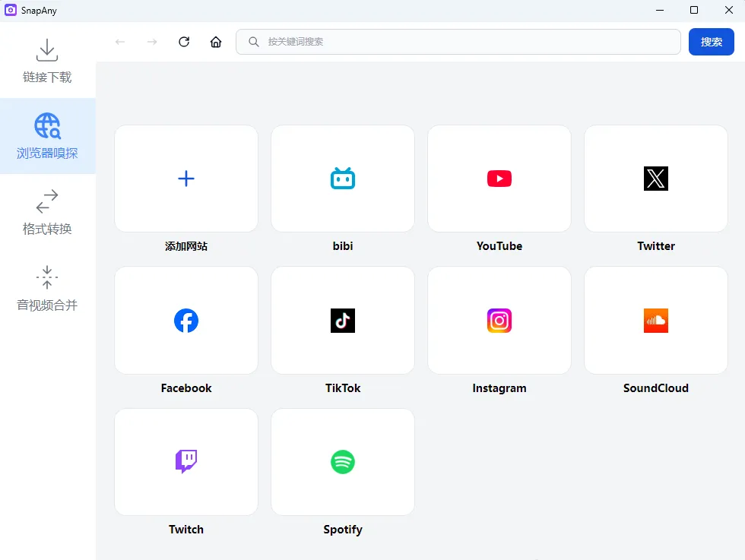Open the Twitch site tile
Screen dimensions: 745x560
point(186,462)
